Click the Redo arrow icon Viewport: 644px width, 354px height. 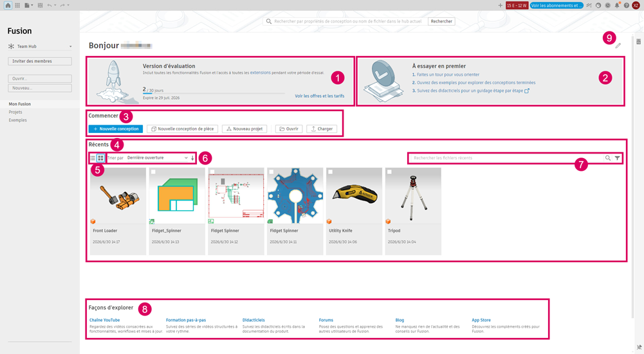click(x=62, y=5)
